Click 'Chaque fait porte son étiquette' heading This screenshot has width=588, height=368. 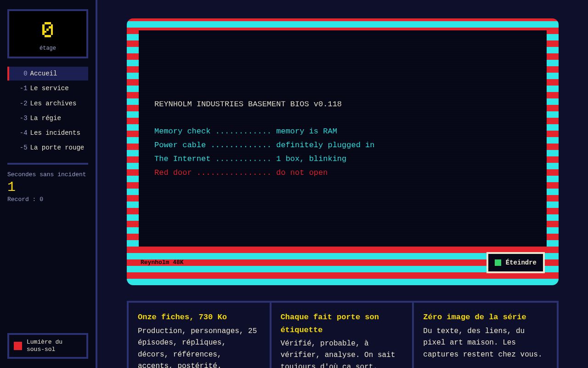330,324
